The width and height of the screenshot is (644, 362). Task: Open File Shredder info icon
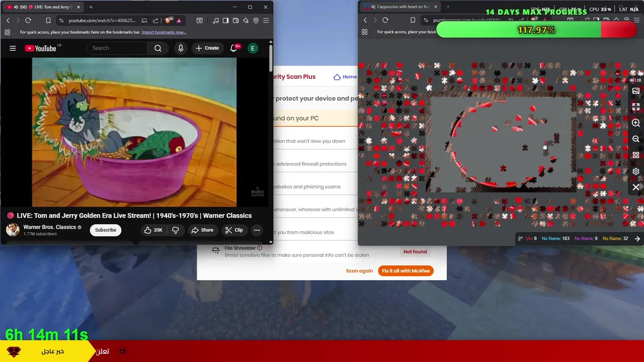260,248
